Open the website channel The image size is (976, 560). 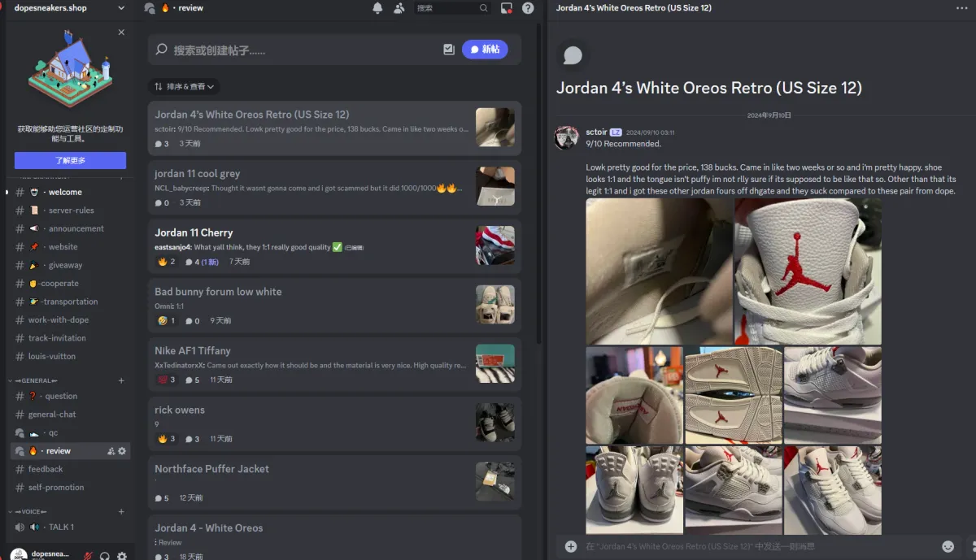[x=70, y=247]
